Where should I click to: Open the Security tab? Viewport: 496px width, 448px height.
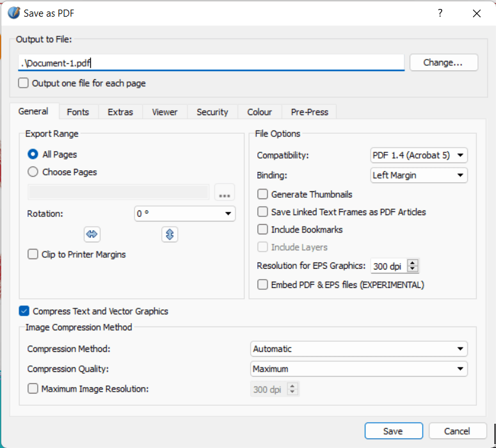click(x=212, y=112)
